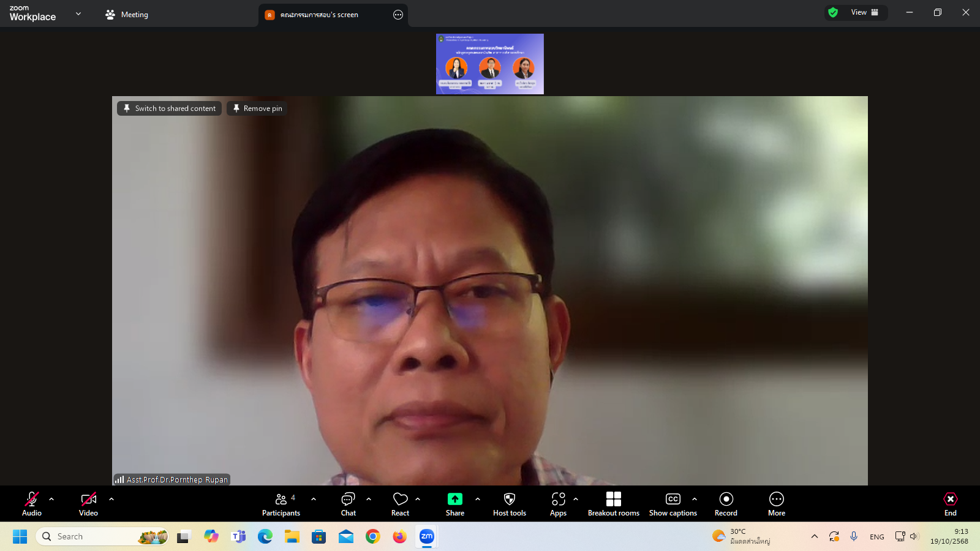Viewport: 980px width, 551px height.
Task: Expand audio settings arrow next to Audio
Action: point(51,499)
